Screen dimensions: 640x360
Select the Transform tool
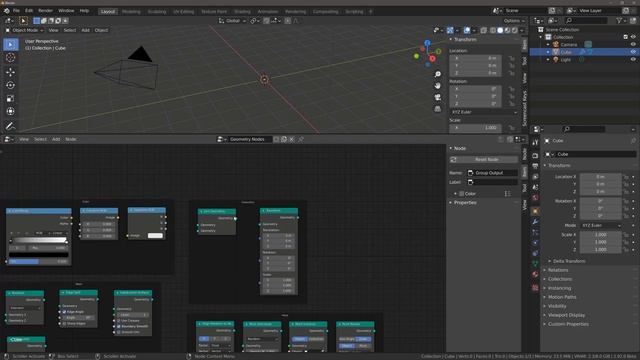pyautogui.click(x=11, y=111)
